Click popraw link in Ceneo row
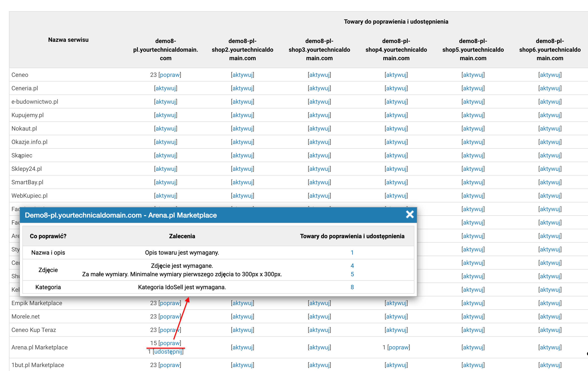Screen dimensions: 588x371 (x=170, y=75)
